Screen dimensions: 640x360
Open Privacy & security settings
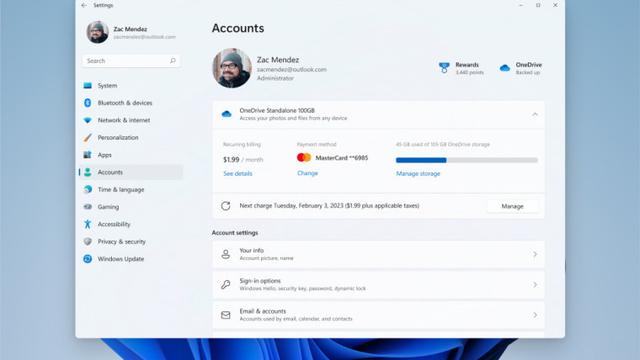coord(131,242)
